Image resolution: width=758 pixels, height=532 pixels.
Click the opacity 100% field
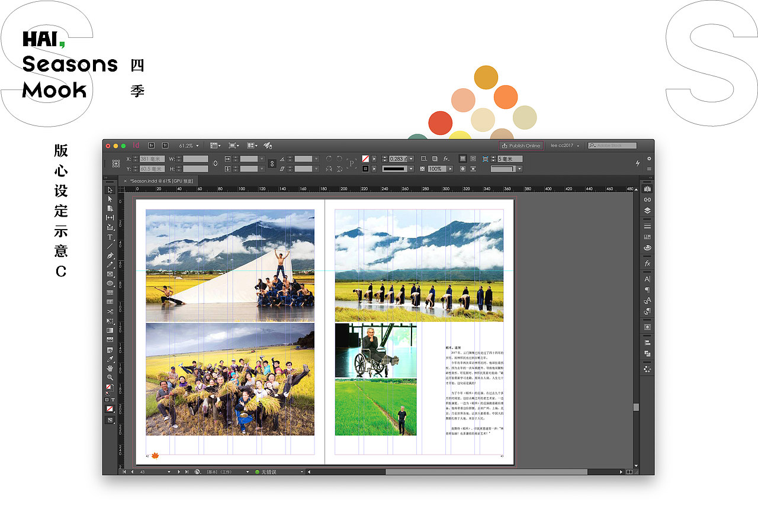tap(436, 169)
